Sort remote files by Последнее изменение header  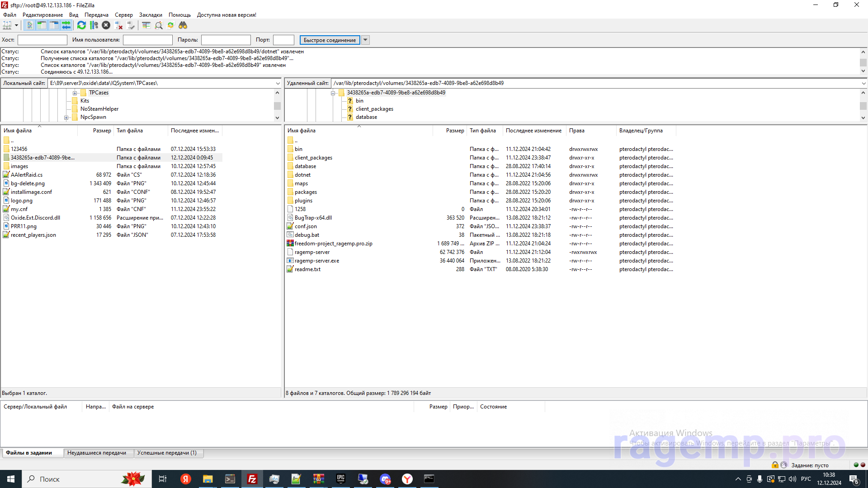534,131
